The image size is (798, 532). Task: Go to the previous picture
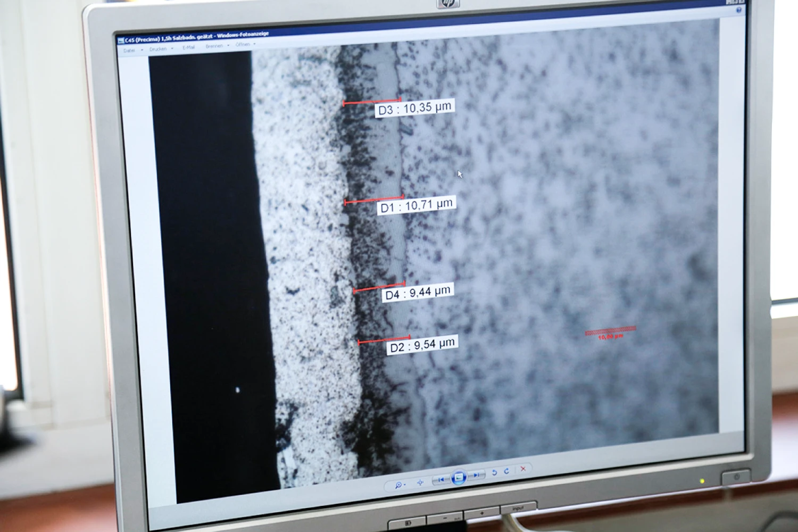[x=440, y=480]
